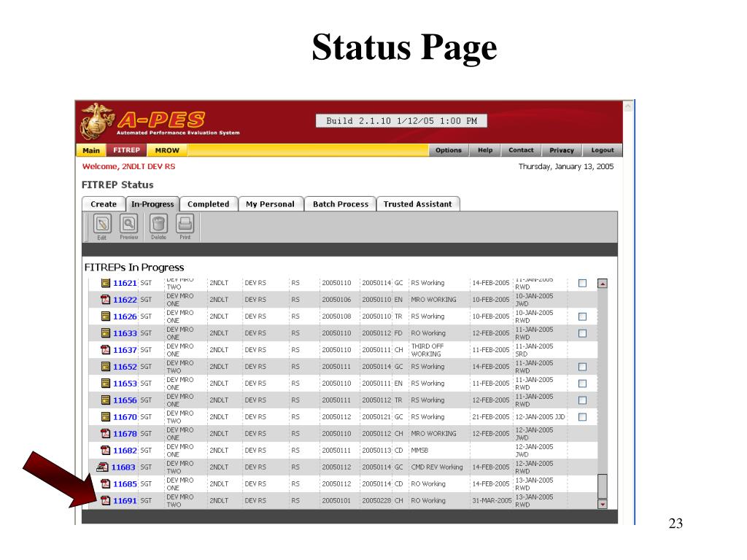Open report link 11622
This screenshot has width=747, height=560.
pos(125,300)
